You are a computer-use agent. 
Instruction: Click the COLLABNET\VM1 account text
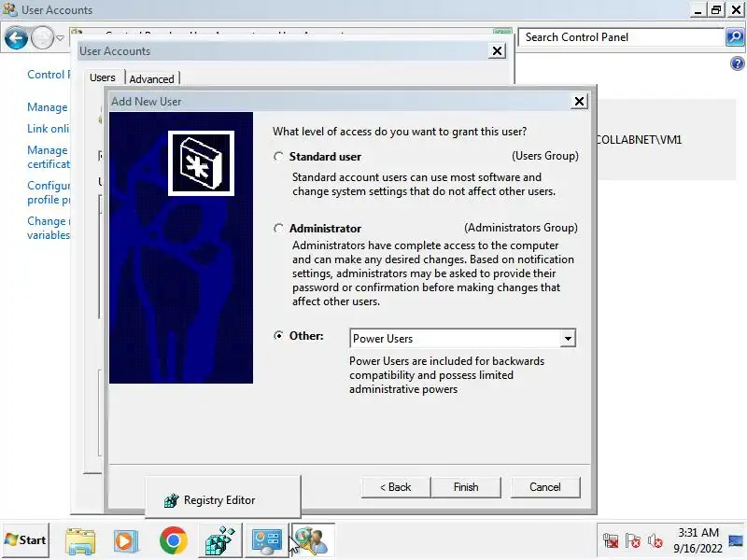[x=639, y=139]
